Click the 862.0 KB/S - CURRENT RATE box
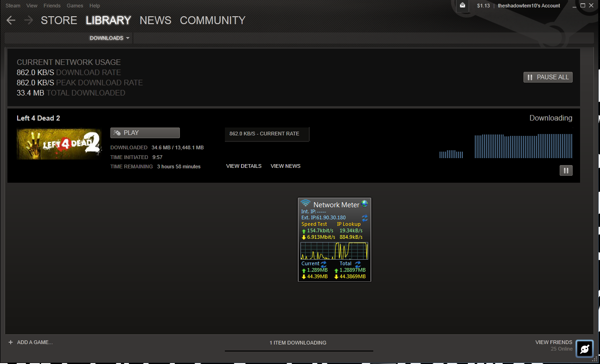The width and height of the screenshot is (600, 364). [x=267, y=134]
